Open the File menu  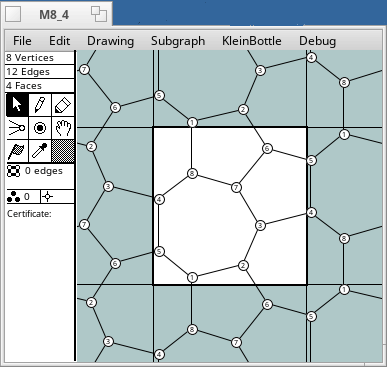[x=22, y=41]
